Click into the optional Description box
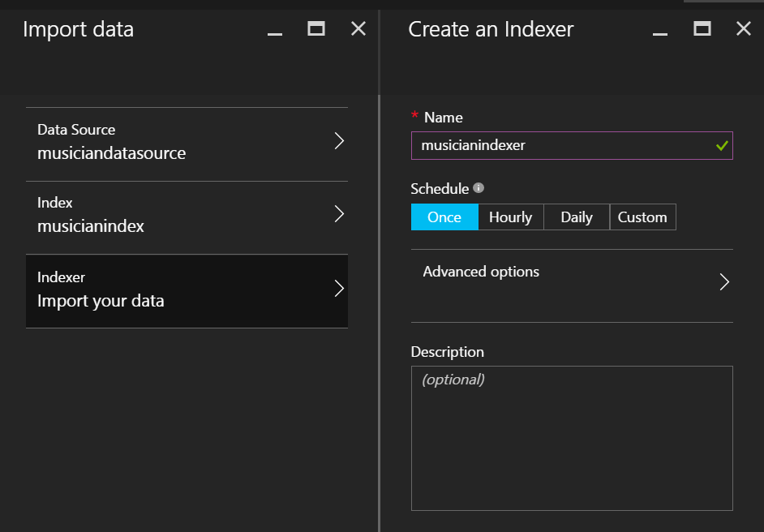764x532 pixels. coord(572,438)
